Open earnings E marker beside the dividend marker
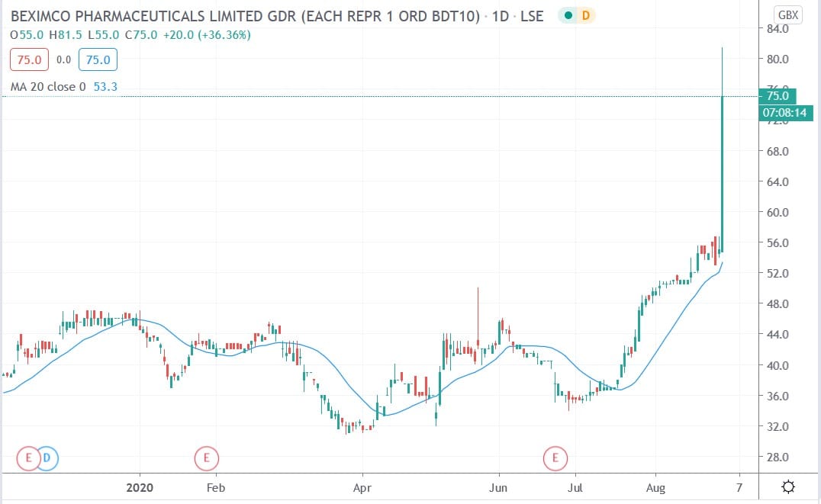The image size is (821, 504). pos(28,458)
